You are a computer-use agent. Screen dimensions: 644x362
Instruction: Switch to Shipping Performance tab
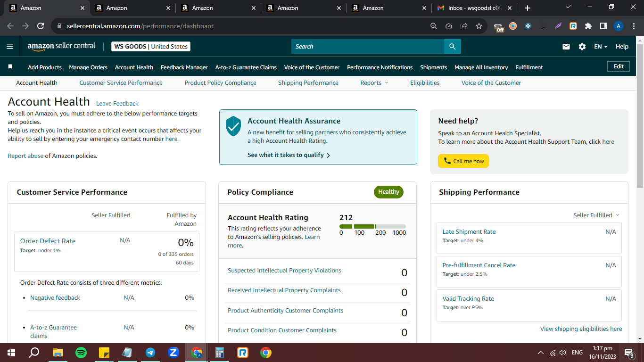coord(308,83)
